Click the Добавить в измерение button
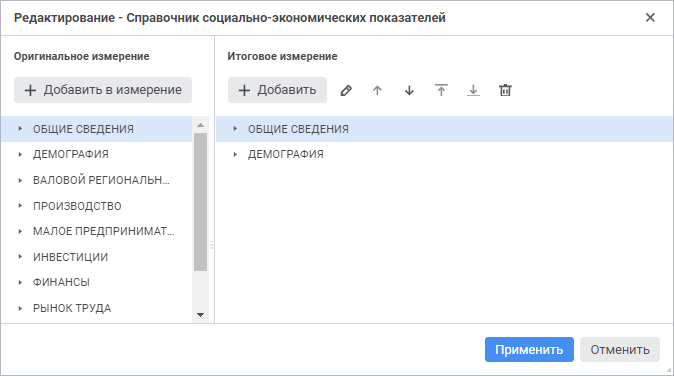Viewport: 674px width, 376px height. tap(103, 90)
